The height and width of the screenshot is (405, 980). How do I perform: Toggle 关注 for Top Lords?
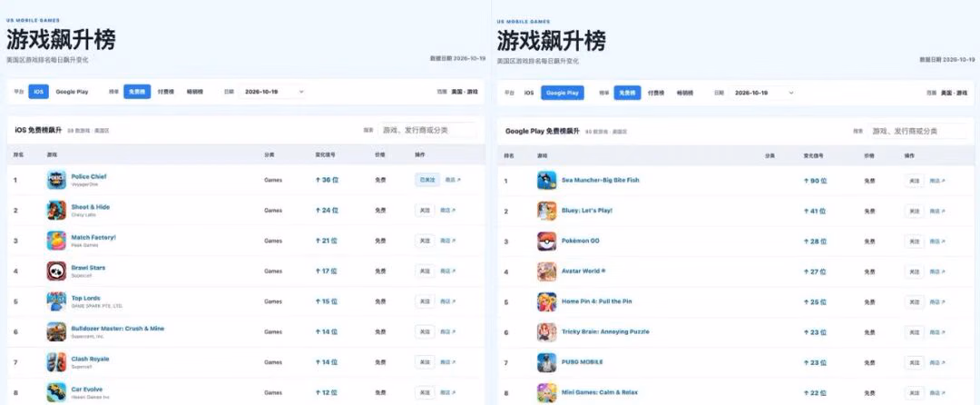coord(425,301)
